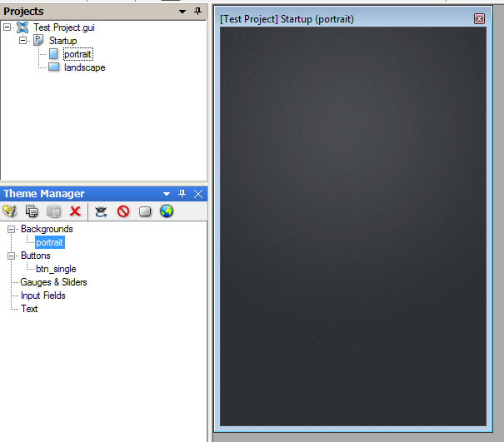Collapse the Buttons theme group
Viewport: 504px width, 442px height.
pyautogui.click(x=12, y=256)
